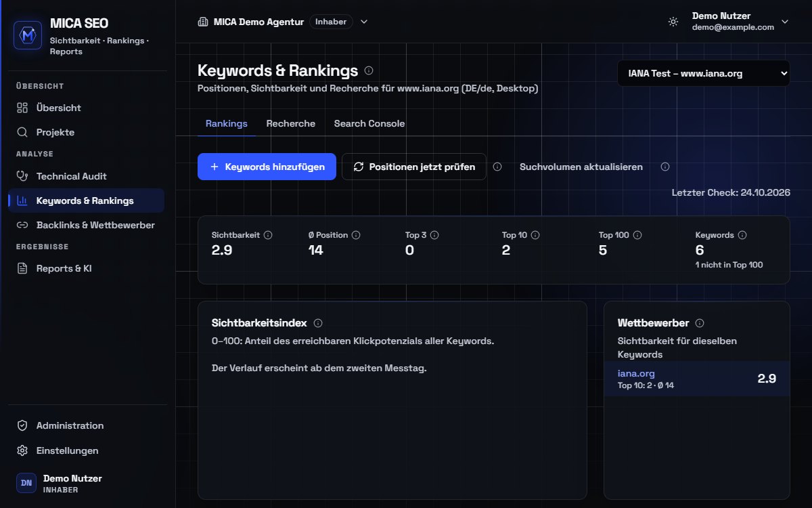812x508 pixels.
Task: Click the DN avatar in the sidebar
Action: pyautogui.click(x=26, y=483)
